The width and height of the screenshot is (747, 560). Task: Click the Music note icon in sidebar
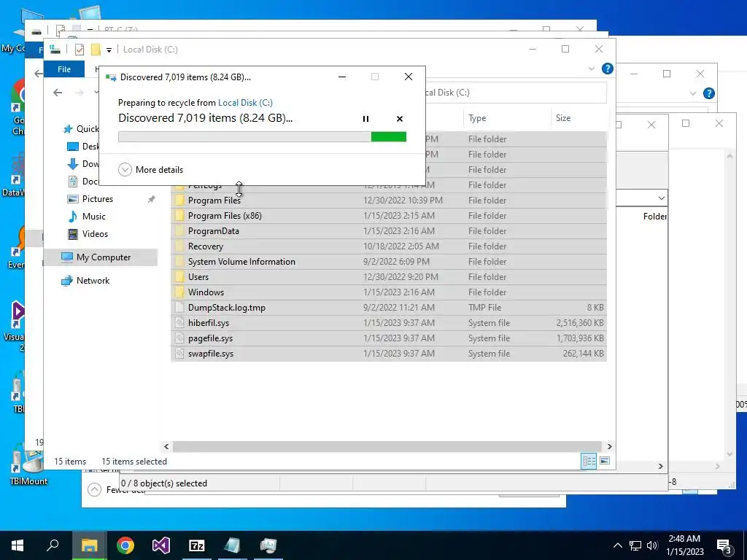(x=73, y=216)
